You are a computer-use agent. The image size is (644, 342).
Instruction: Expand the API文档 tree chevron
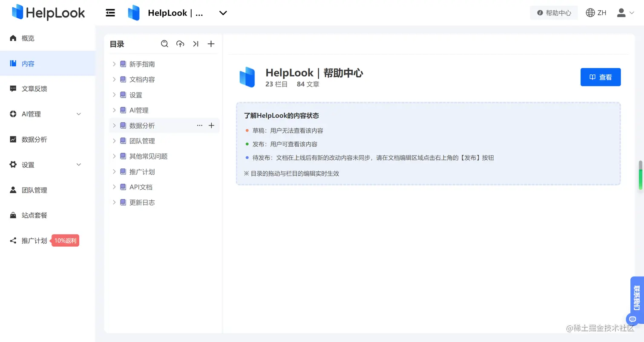click(114, 187)
